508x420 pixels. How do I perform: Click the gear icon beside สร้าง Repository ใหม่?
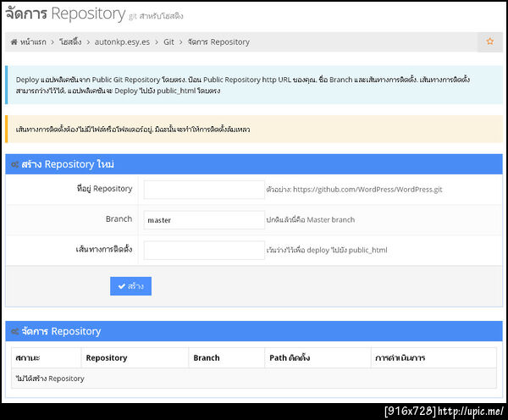14,164
